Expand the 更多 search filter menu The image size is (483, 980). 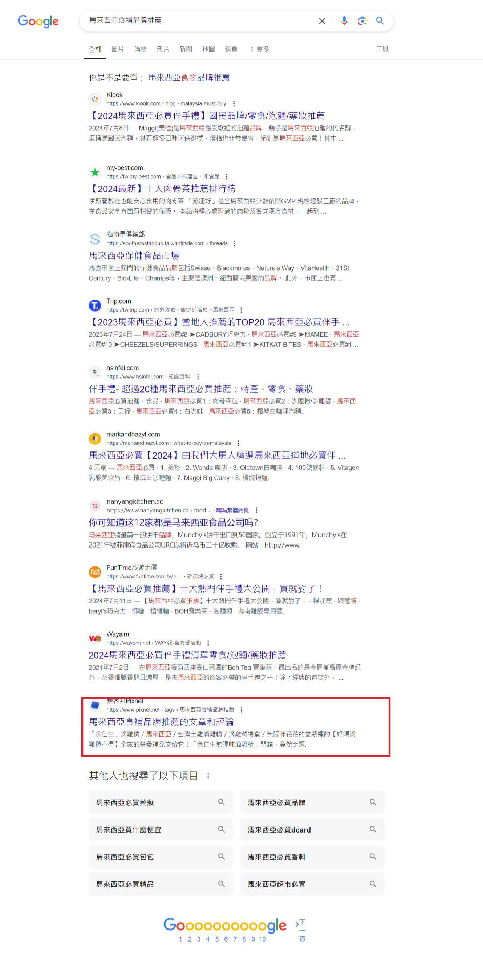coord(260,49)
